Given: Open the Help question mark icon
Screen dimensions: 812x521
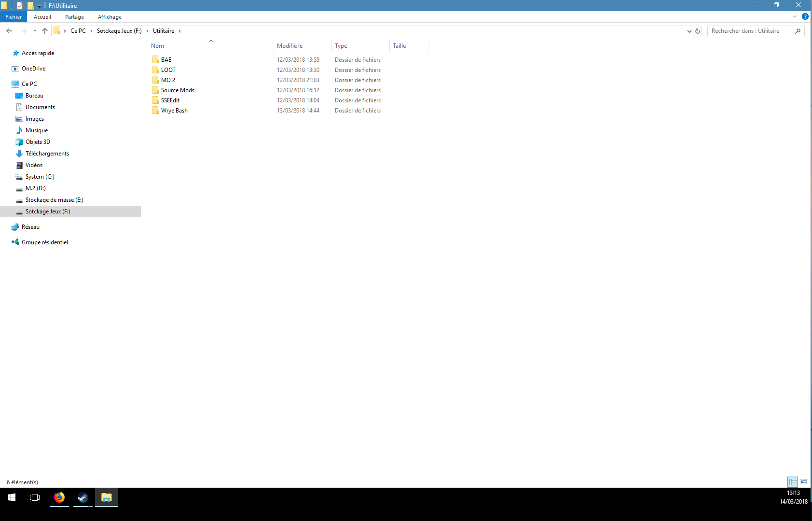Looking at the screenshot, I should click(805, 17).
